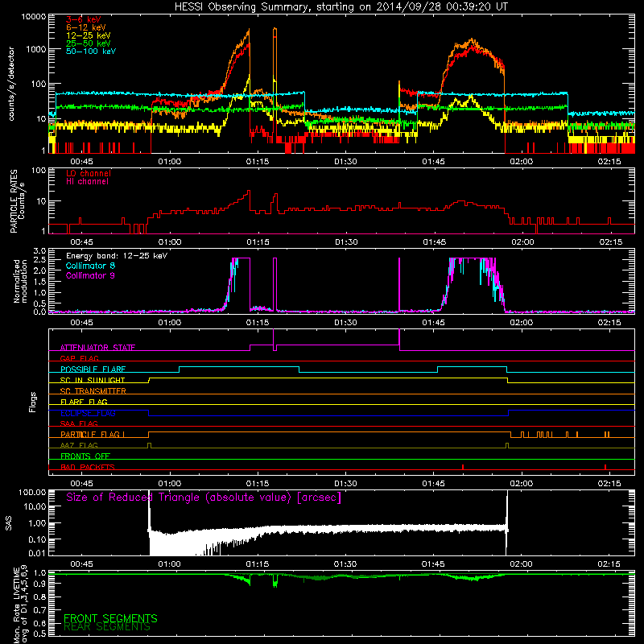Click the Normalized modulation axis label
The width and height of the screenshot is (644, 644).
click(x=20, y=281)
